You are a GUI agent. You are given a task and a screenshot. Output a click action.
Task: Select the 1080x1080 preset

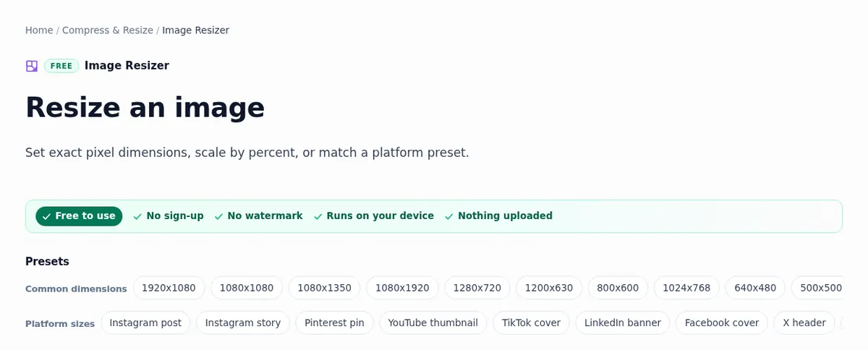point(247,288)
